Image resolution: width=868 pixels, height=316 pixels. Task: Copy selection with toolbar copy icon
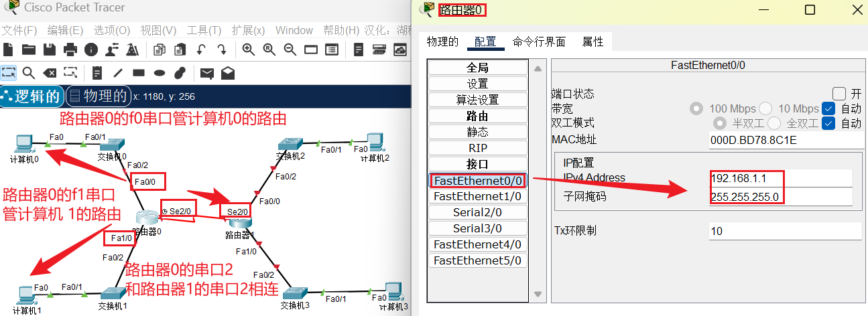[160, 50]
